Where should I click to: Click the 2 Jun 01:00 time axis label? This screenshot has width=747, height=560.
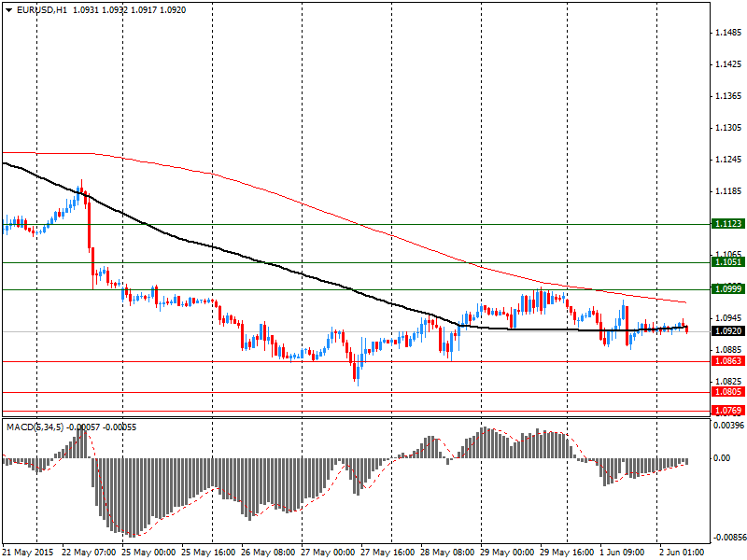pos(682,553)
